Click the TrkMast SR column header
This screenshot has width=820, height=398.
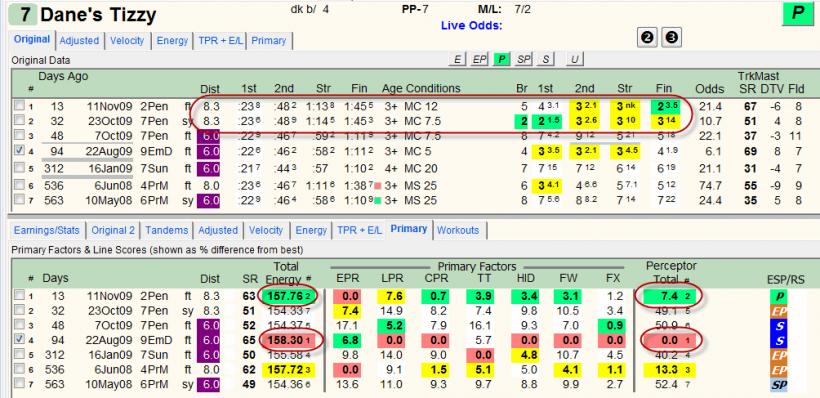coord(748,89)
